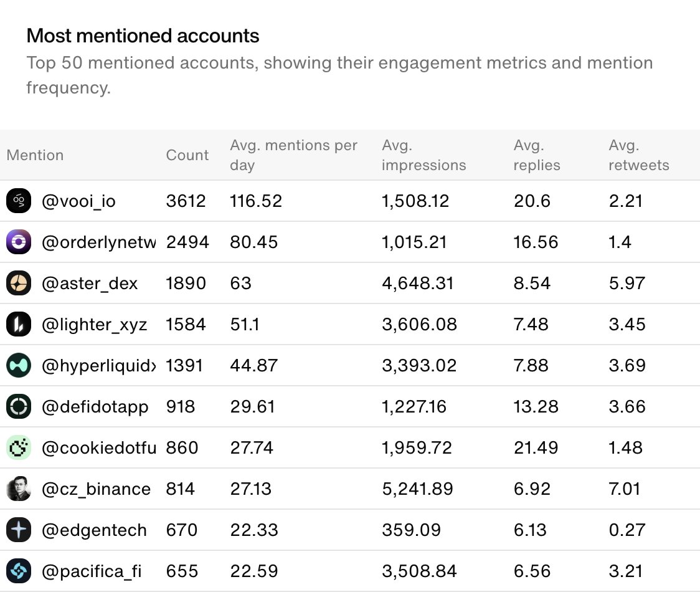The width and height of the screenshot is (700, 592).
Task: Click the 1,508.12 impressions cell
Action: point(415,201)
